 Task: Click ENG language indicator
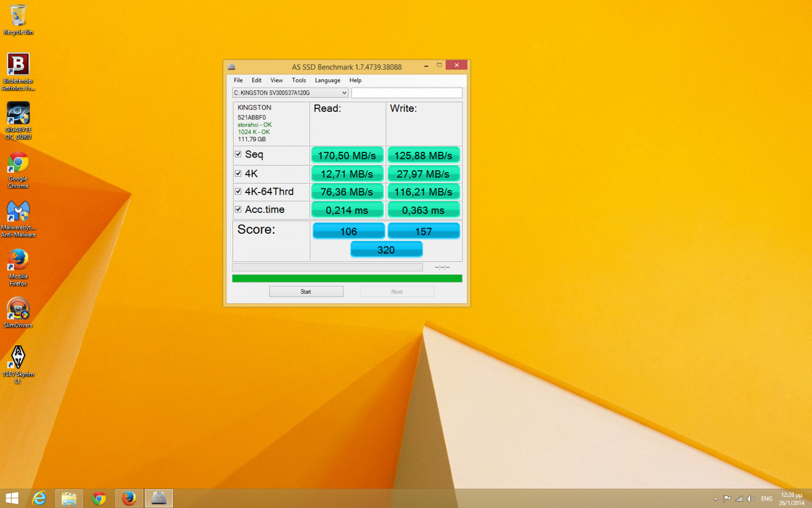pyautogui.click(x=767, y=499)
